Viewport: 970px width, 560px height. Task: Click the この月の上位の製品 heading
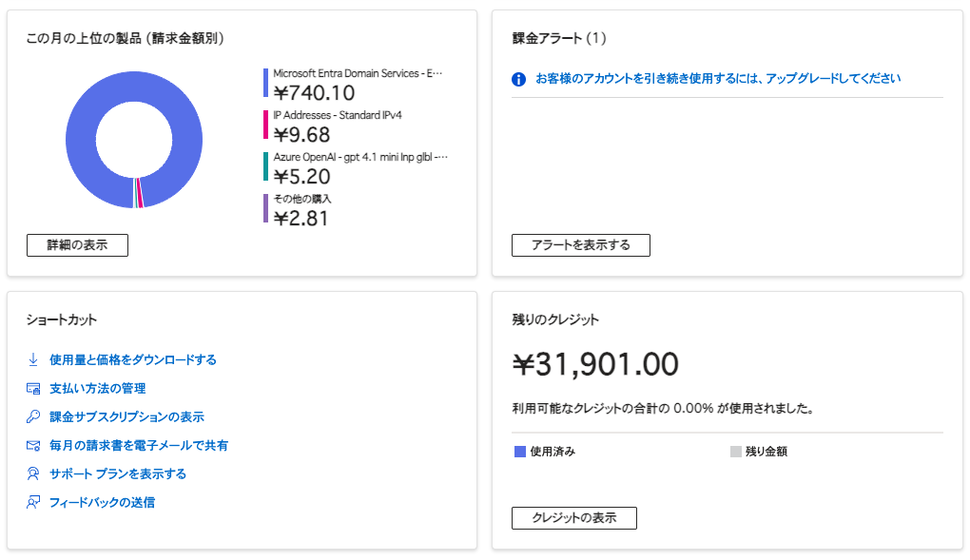click(125, 38)
